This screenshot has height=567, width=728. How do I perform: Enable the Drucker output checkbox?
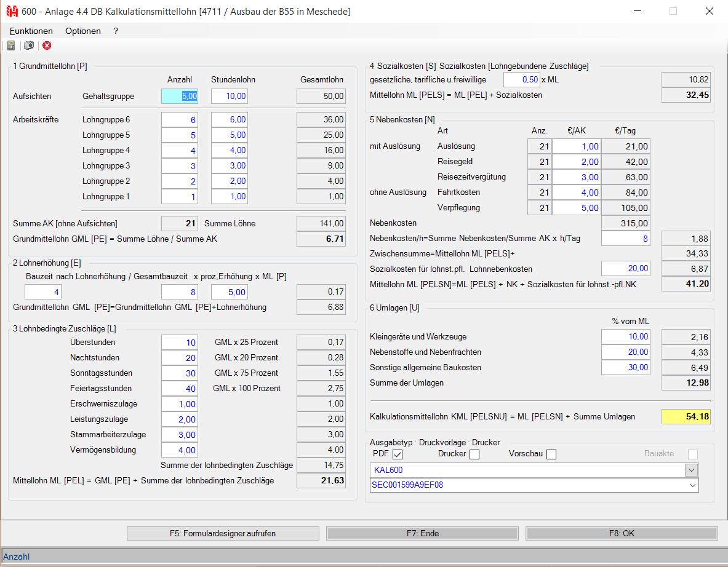(474, 454)
